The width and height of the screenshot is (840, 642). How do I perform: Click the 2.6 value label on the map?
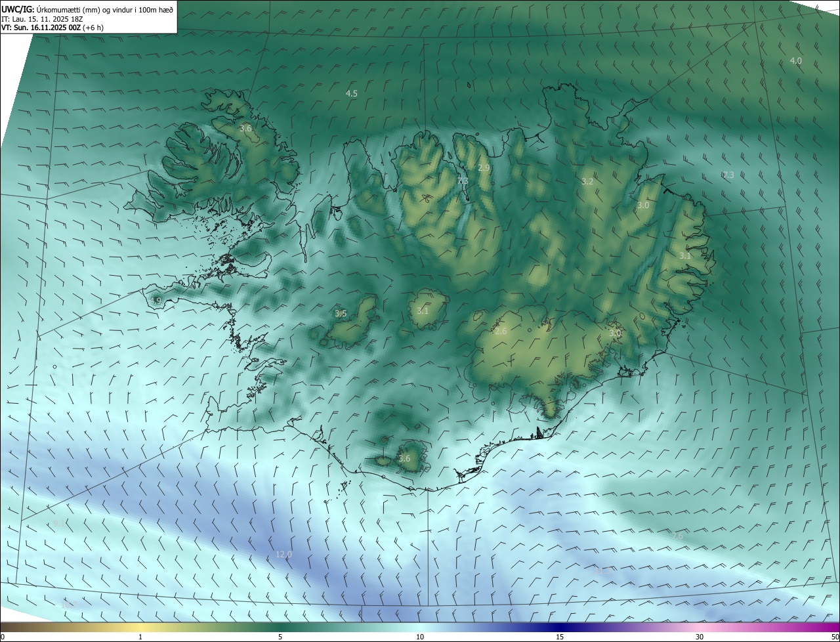(x=501, y=332)
